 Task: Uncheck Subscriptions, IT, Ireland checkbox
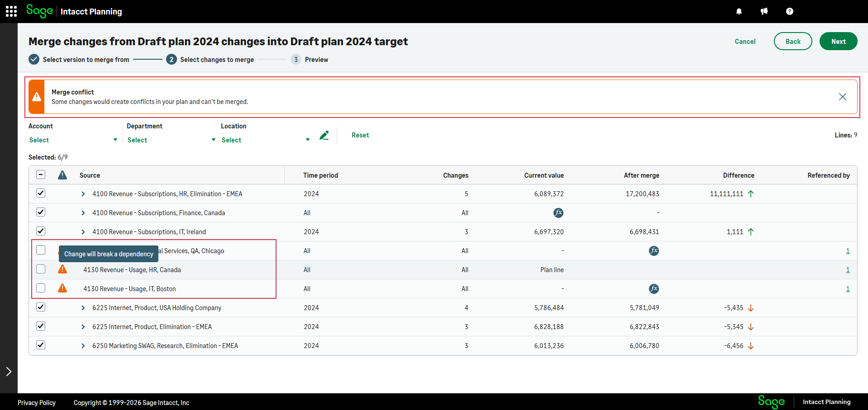pyautogui.click(x=41, y=231)
